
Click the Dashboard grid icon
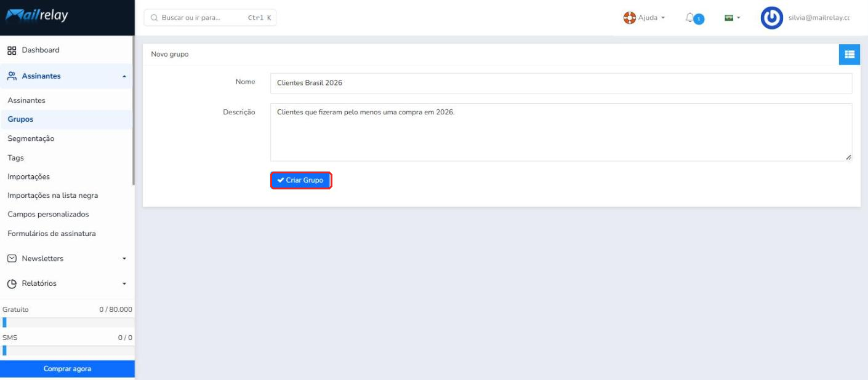click(x=12, y=50)
